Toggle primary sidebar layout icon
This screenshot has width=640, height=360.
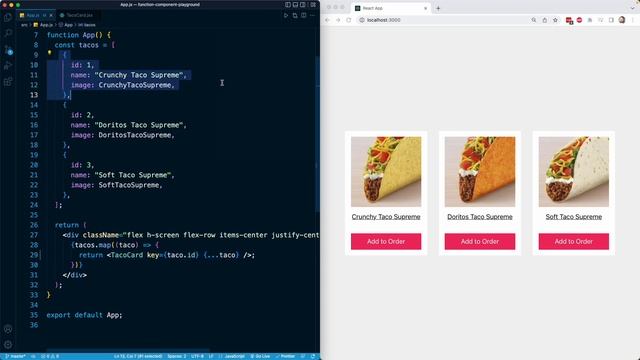point(288,4)
